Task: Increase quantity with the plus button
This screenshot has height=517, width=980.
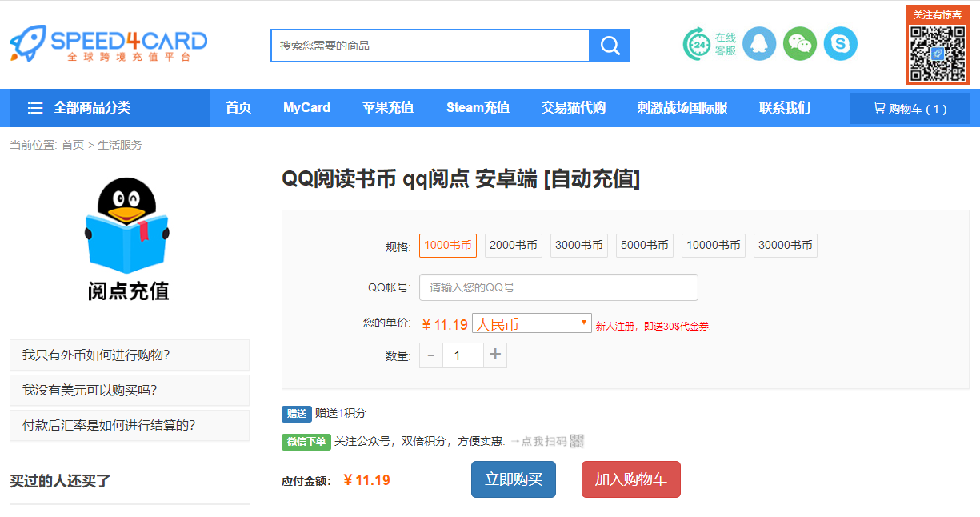Action: (x=495, y=355)
